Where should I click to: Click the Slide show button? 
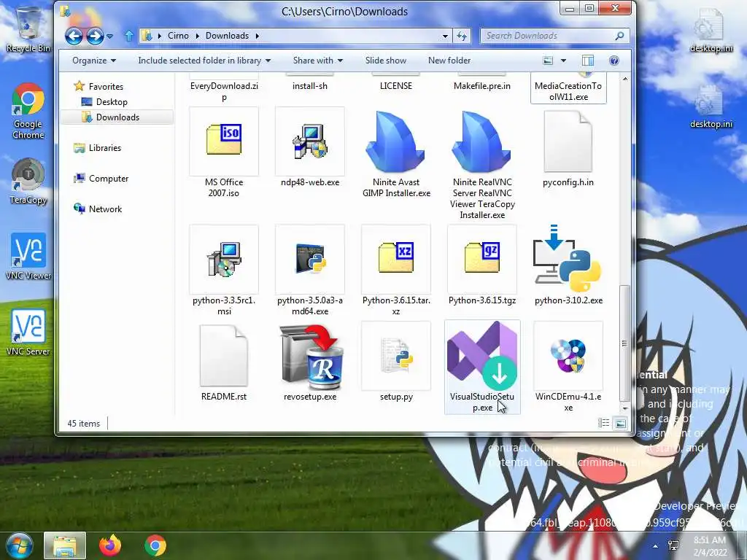[x=385, y=61]
